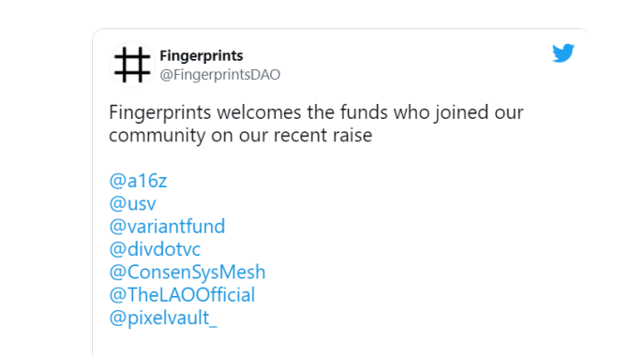This screenshot has height=355, width=644.
Task: Click the word 'welcomes' in tweet body
Action: 257,112
